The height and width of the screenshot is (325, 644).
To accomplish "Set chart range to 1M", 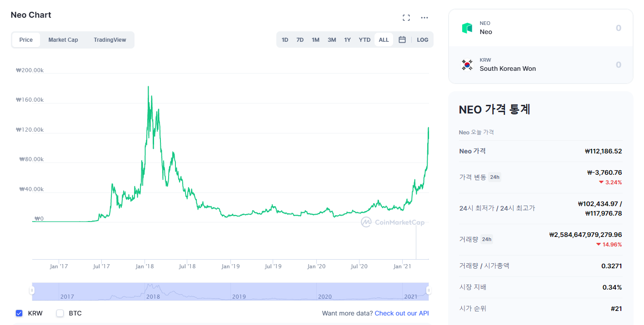I will 315,39.
